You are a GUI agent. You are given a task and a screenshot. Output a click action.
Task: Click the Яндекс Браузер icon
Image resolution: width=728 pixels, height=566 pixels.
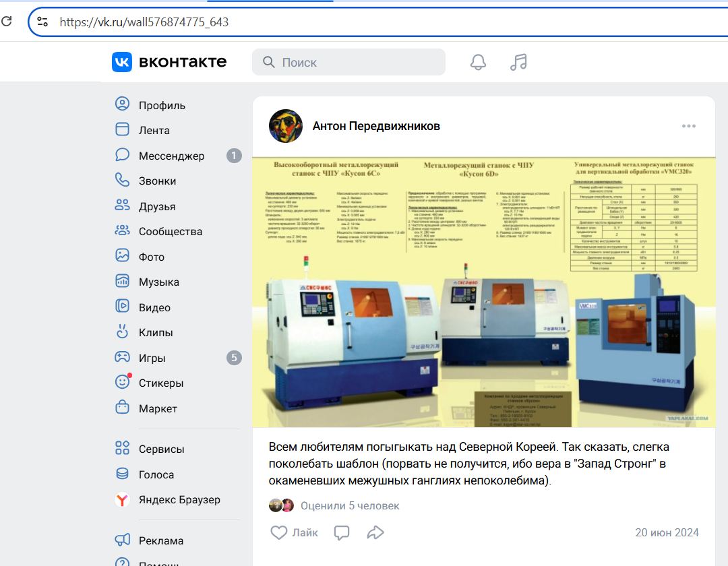click(122, 500)
